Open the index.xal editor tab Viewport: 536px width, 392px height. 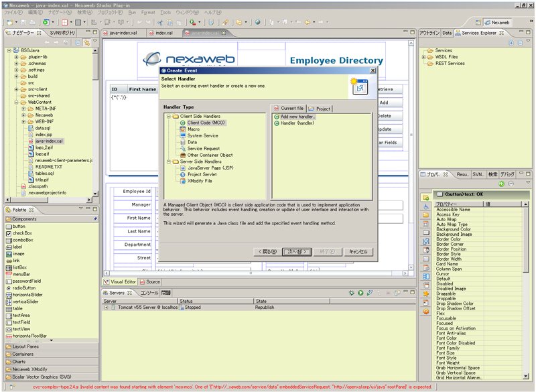pos(161,33)
